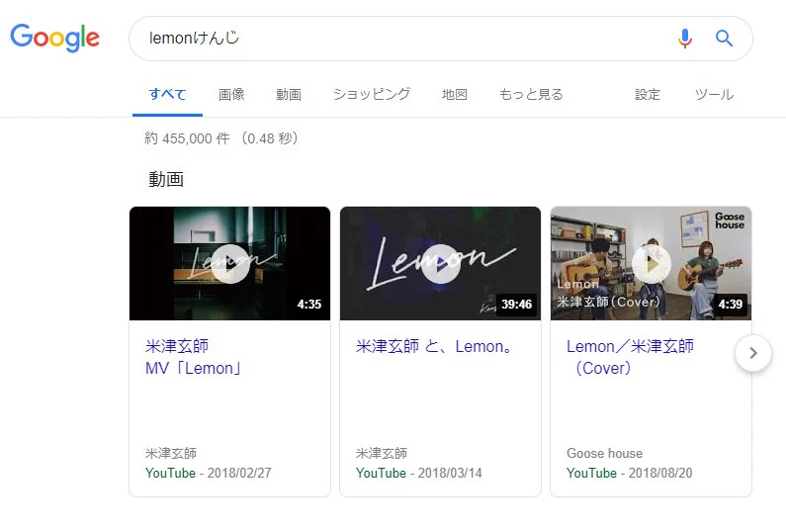Click the Goose house channel name
786x532 pixels.
point(604,453)
